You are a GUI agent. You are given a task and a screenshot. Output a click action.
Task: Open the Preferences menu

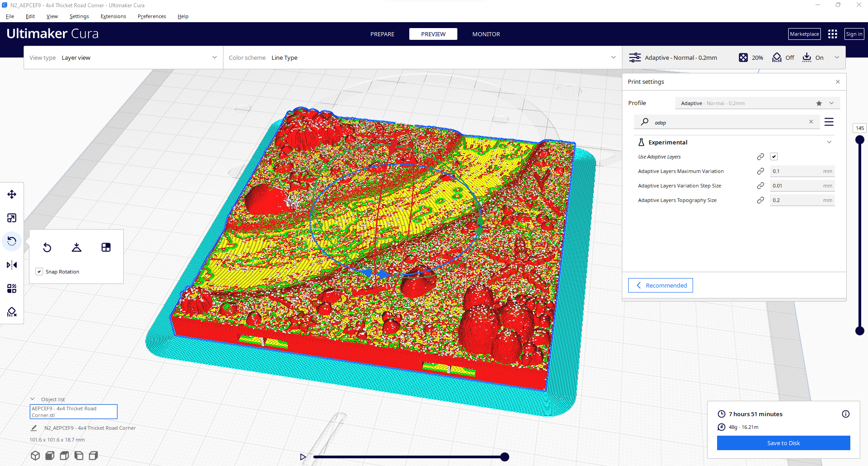click(x=152, y=16)
